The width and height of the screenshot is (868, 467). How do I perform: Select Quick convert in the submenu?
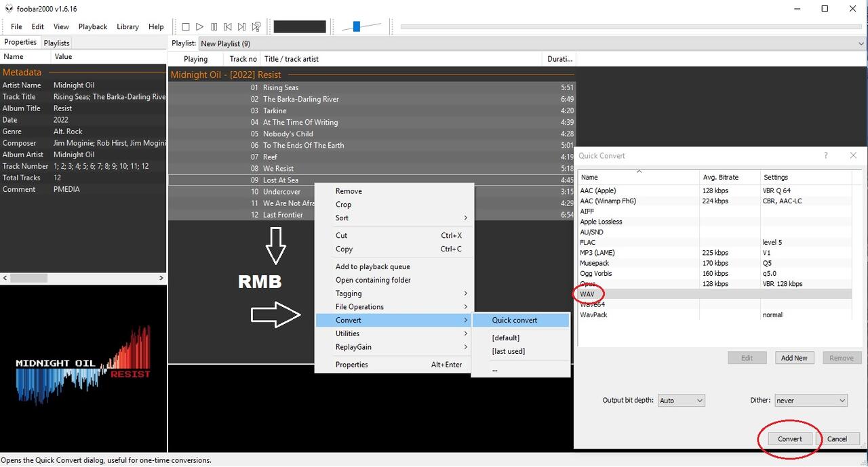tap(521, 320)
